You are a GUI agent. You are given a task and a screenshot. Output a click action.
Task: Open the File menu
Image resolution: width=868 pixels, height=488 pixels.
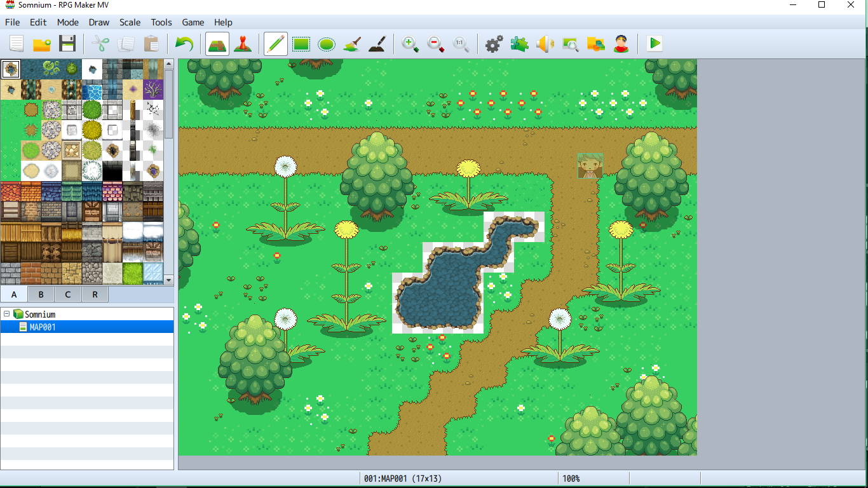[13, 22]
